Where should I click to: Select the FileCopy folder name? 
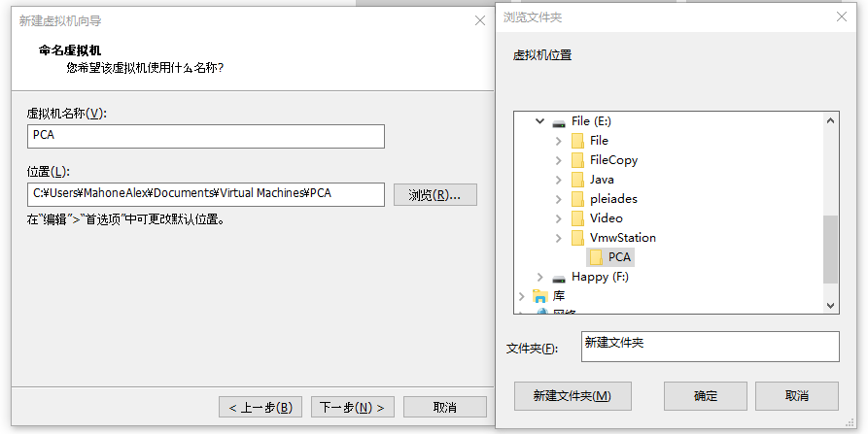(613, 160)
